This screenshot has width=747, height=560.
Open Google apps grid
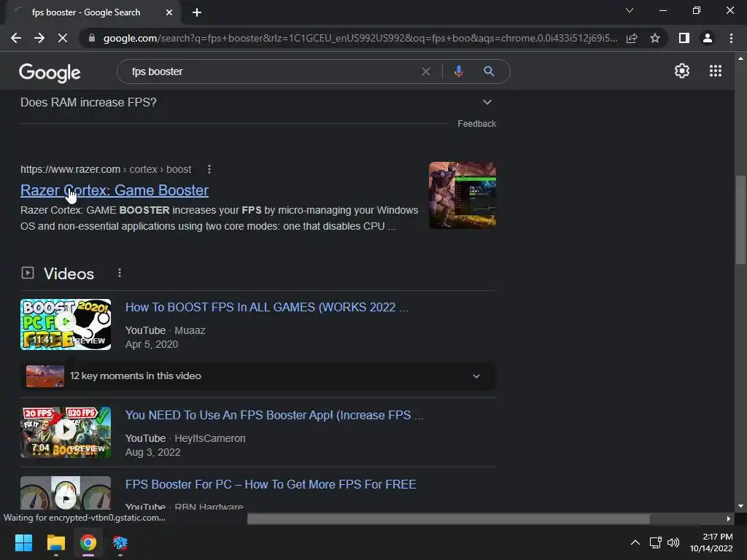pos(716,71)
